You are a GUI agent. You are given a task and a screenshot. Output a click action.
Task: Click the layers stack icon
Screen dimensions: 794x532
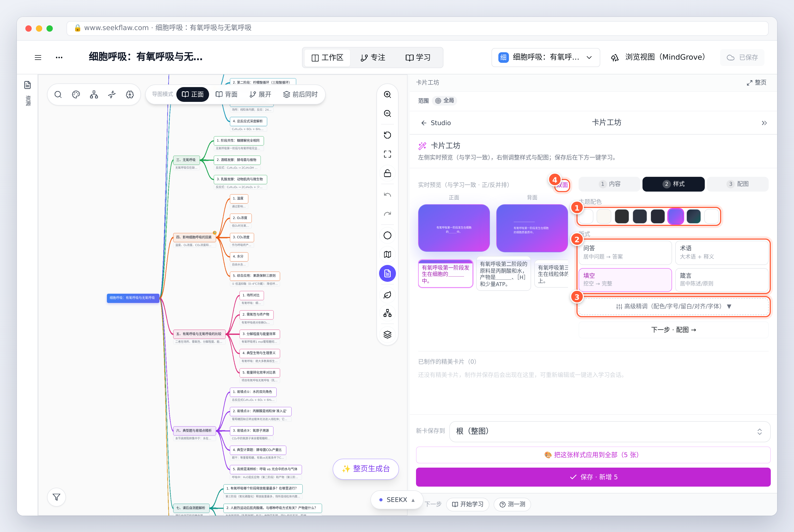pyautogui.click(x=387, y=335)
